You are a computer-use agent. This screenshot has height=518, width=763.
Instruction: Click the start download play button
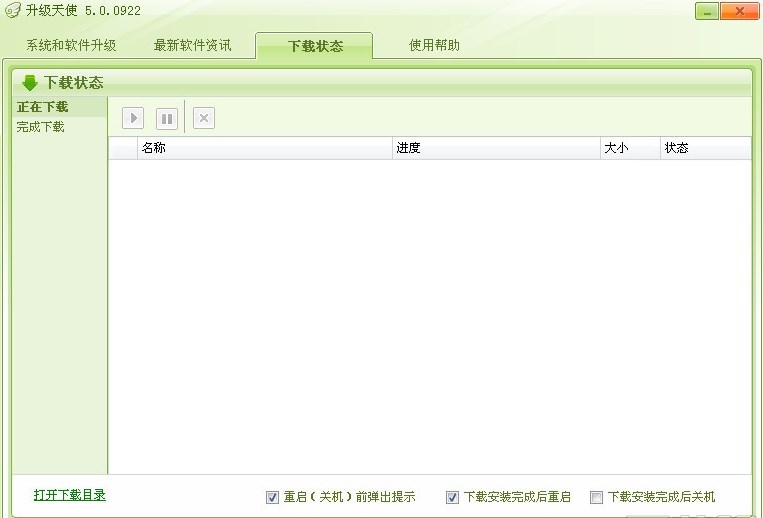coord(133,118)
